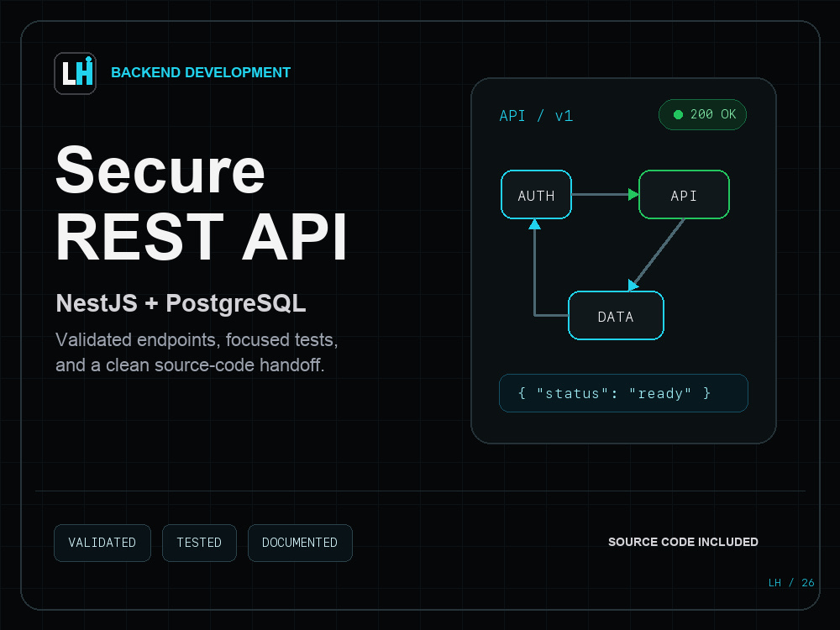
Task: Select the DATA node
Action: click(x=616, y=316)
